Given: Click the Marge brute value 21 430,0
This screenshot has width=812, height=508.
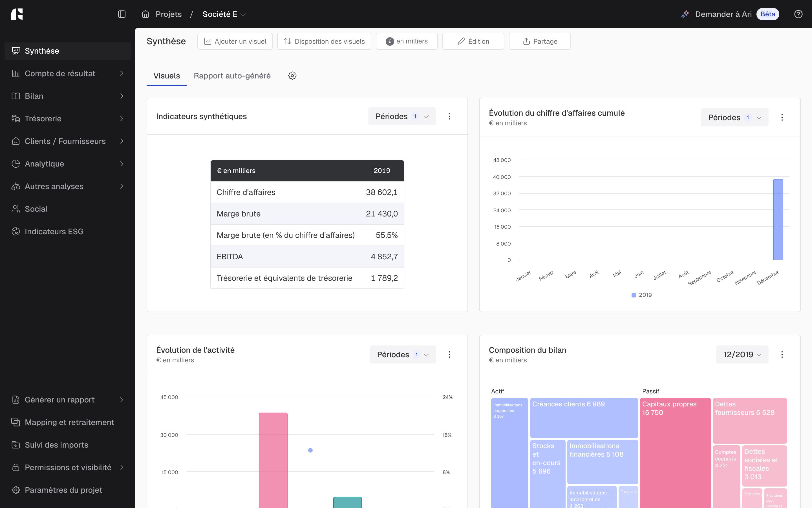Looking at the screenshot, I should click(381, 214).
